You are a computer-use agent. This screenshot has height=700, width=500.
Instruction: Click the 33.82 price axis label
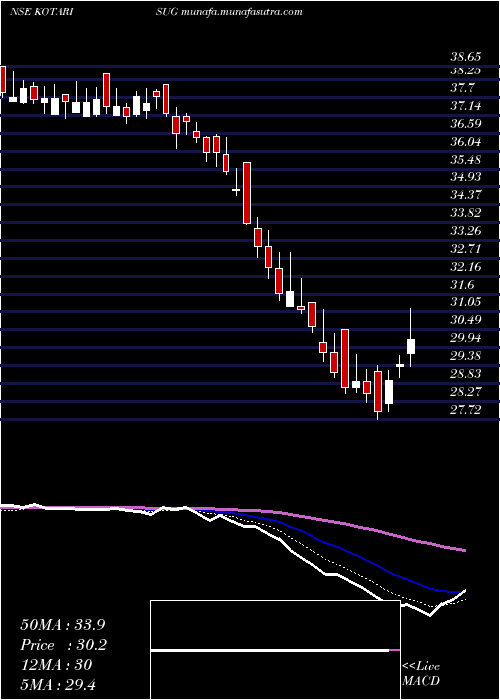467,213
